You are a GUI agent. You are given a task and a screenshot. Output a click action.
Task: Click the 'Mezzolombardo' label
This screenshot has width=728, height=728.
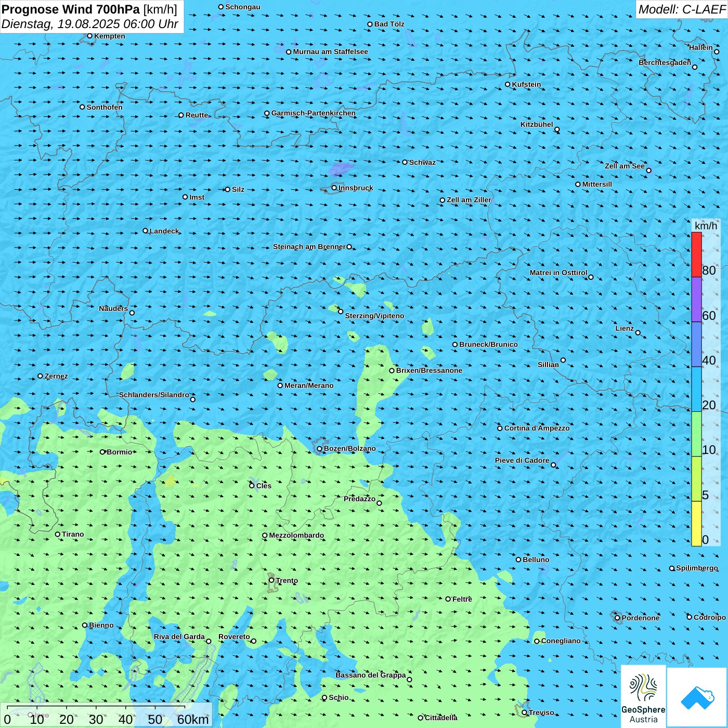point(296,535)
